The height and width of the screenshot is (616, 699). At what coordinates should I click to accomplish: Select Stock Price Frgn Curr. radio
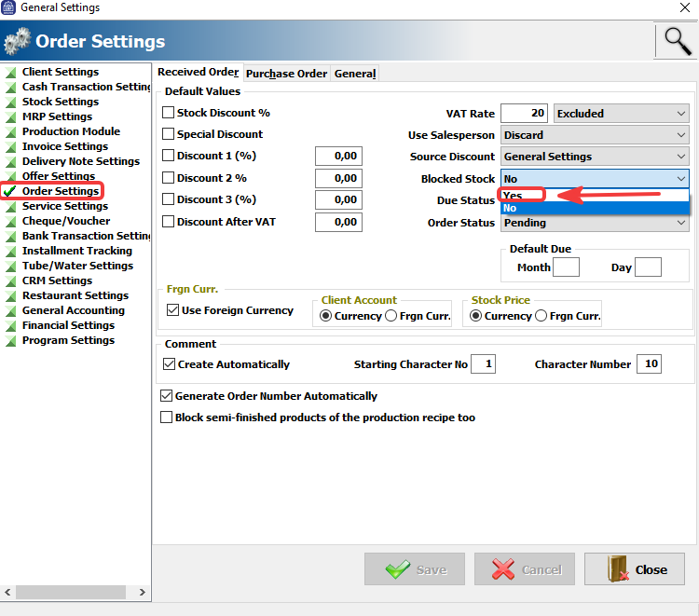click(x=541, y=316)
